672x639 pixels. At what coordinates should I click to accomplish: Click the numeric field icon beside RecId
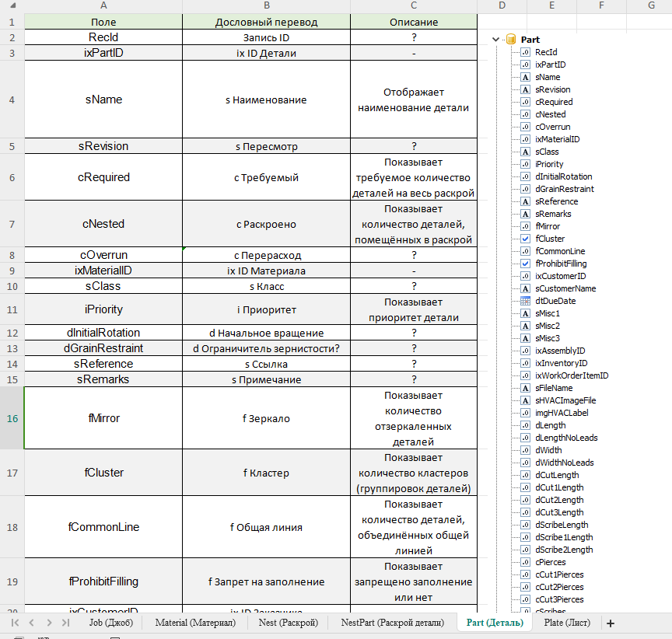[x=526, y=52]
